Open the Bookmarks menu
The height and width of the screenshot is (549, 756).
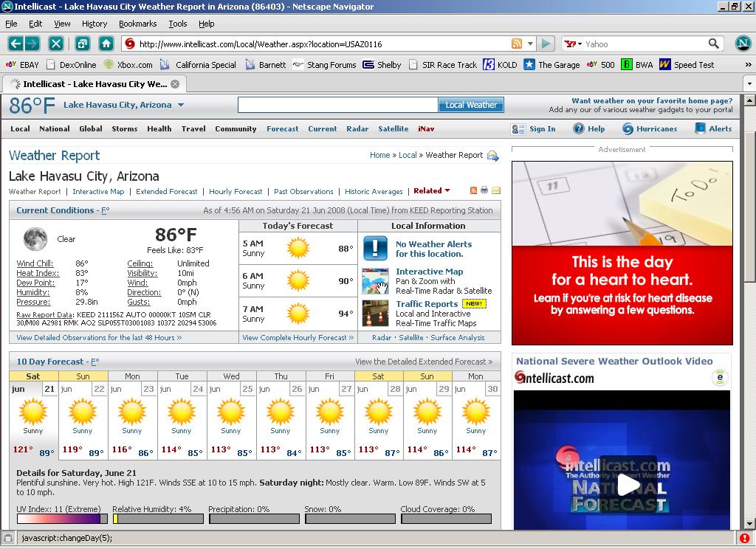137,24
